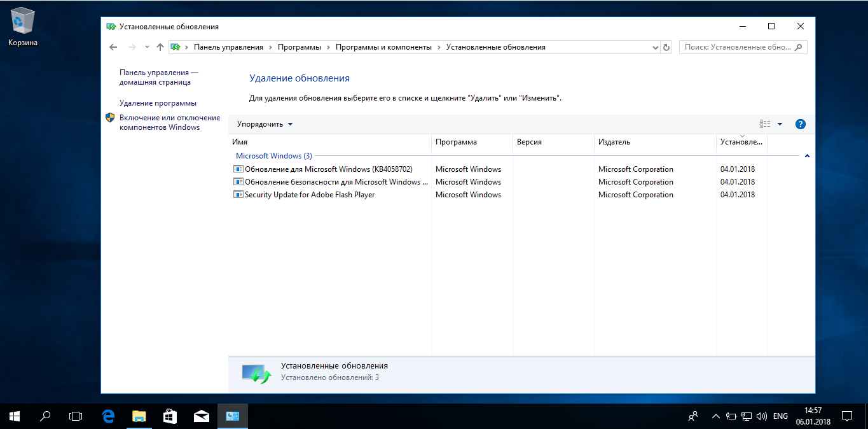
Task: Open help with the question mark
Action: point(801,124)
